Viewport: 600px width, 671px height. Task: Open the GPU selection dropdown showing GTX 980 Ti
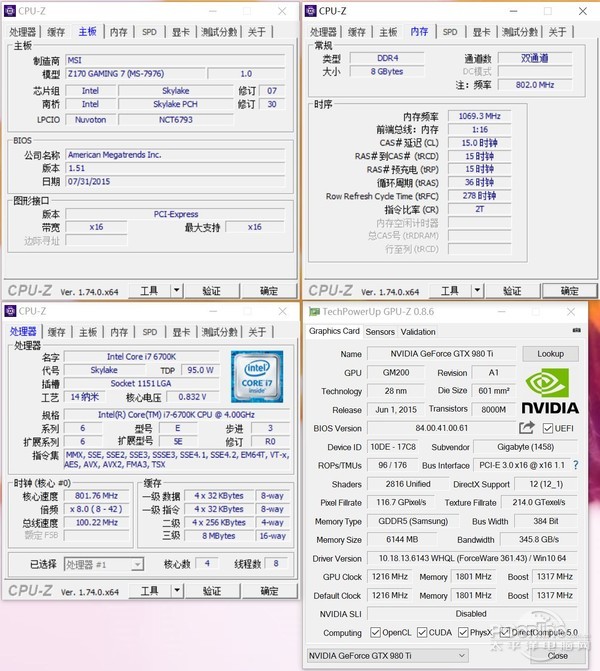click(388, 656)
